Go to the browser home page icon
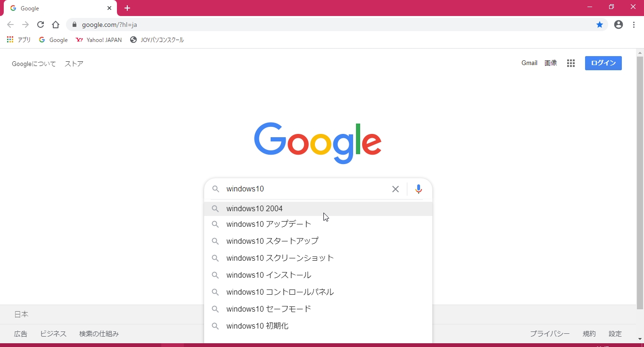 tap(56, 25)
